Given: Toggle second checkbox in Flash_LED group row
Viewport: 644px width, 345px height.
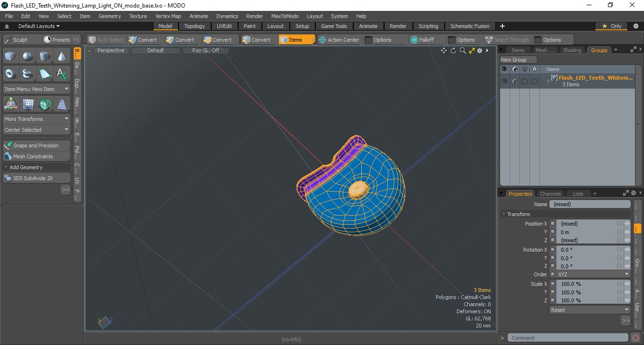Looking at the screenshot, I should 534,82.
